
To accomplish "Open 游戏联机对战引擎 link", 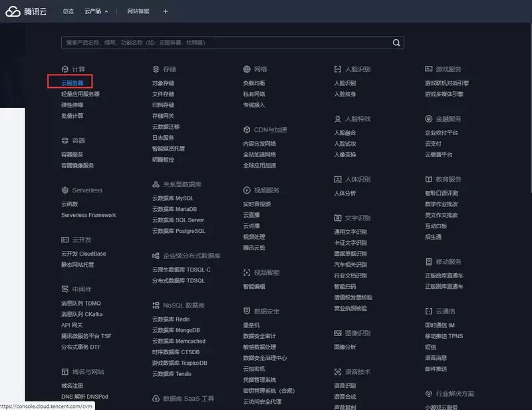I will tap(446, 83).
